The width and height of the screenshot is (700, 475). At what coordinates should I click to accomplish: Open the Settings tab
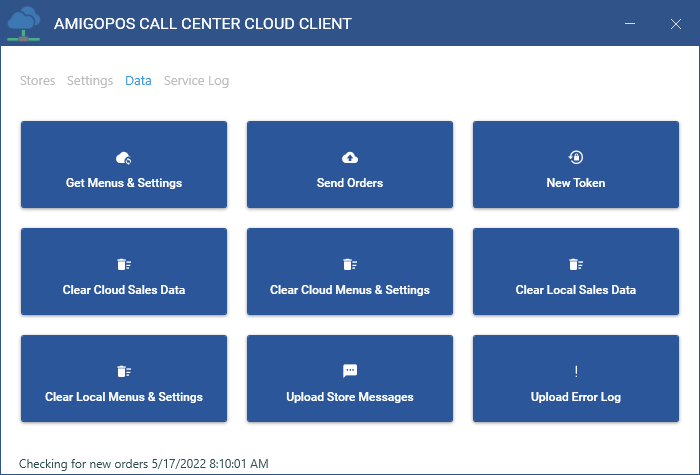coord(90,81)
